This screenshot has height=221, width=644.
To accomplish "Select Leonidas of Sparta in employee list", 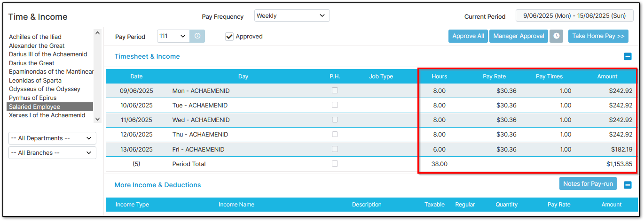I will [35, 80].
